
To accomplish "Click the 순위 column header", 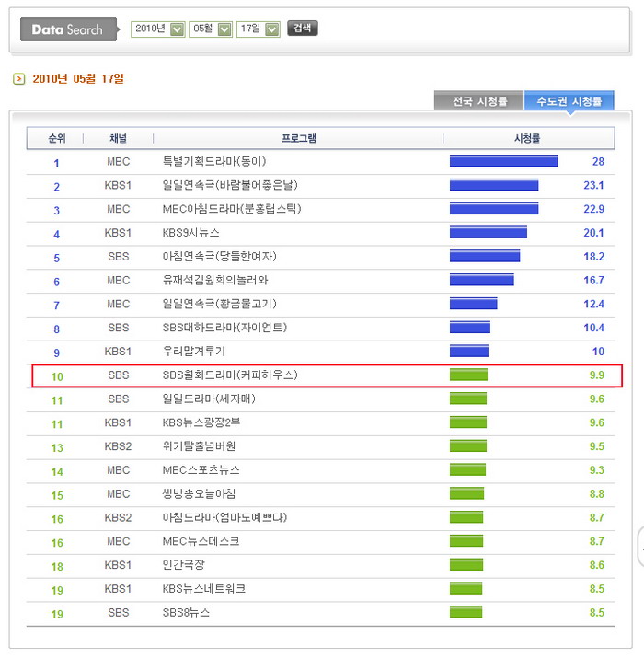I will pyautogui.click(x=56, y=138).
